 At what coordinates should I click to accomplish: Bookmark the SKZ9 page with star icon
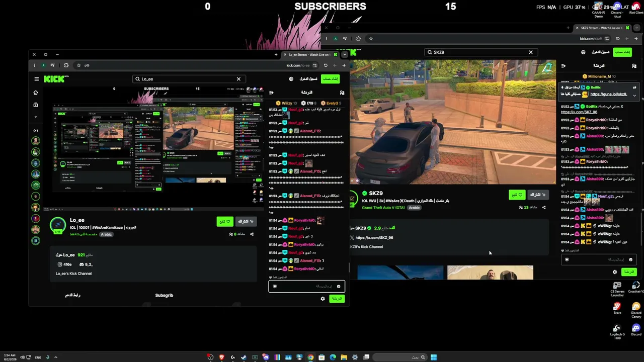(x=371, y=39)
